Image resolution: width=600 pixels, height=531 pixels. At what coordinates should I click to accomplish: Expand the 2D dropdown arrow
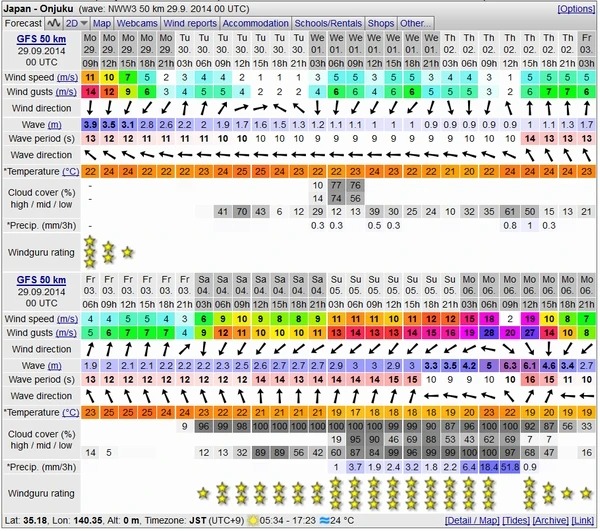[84, 24]
